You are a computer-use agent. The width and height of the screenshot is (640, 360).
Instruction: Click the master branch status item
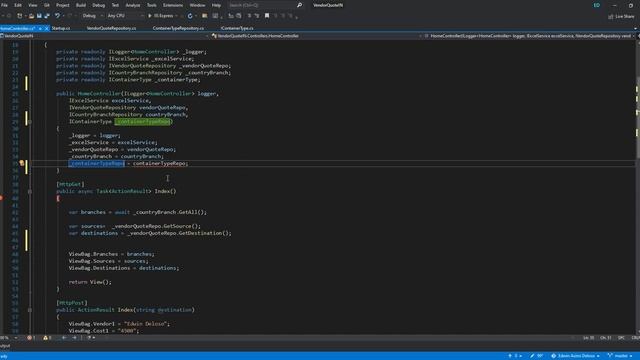(x=620, y=356)
